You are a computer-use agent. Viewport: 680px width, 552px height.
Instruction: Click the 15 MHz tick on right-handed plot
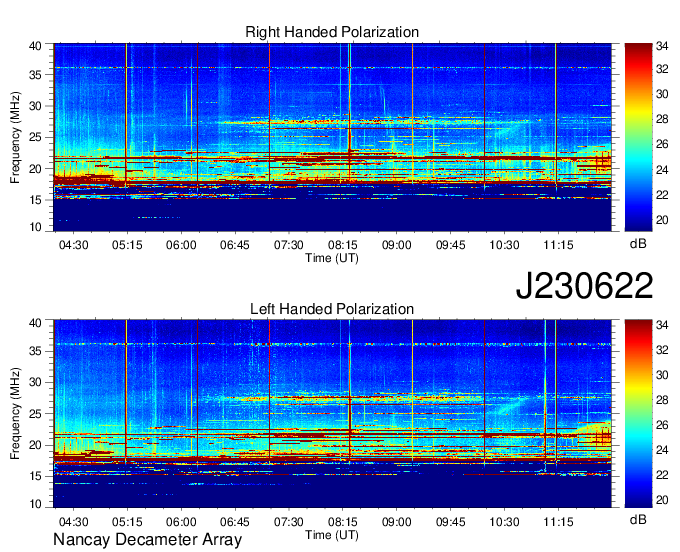(x=35, y=200)
